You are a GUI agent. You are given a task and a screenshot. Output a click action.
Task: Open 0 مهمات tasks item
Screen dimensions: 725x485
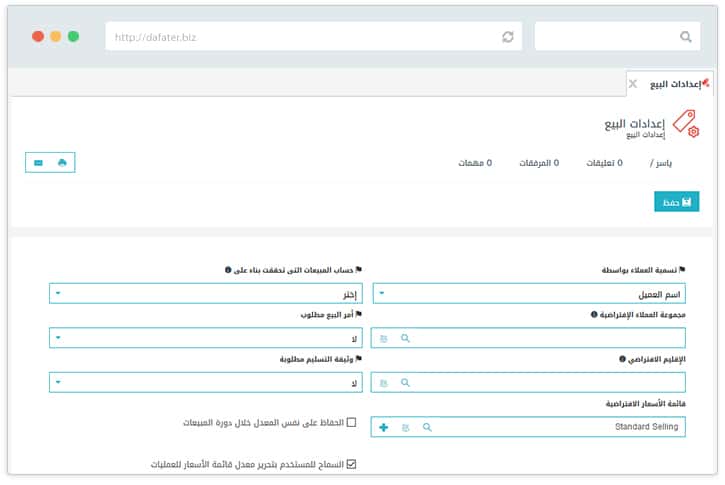(x=475, y=163)
